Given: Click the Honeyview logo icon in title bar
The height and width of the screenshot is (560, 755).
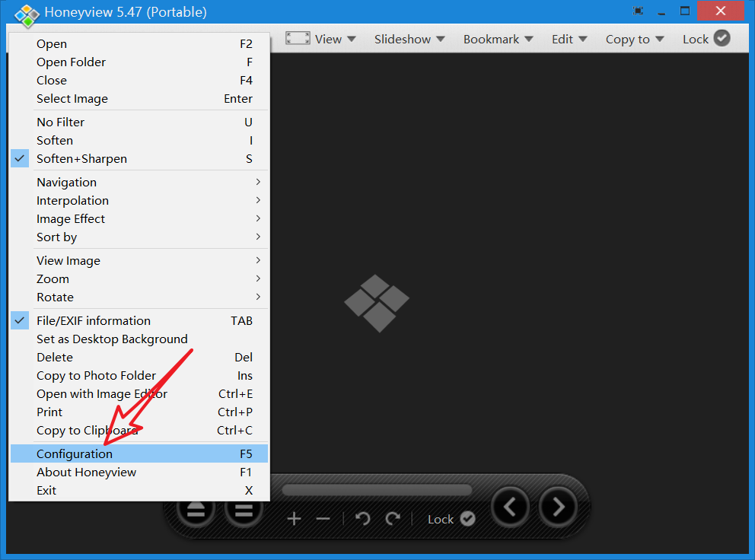Looking at the screenshot, I should click(x=27, y=15).
